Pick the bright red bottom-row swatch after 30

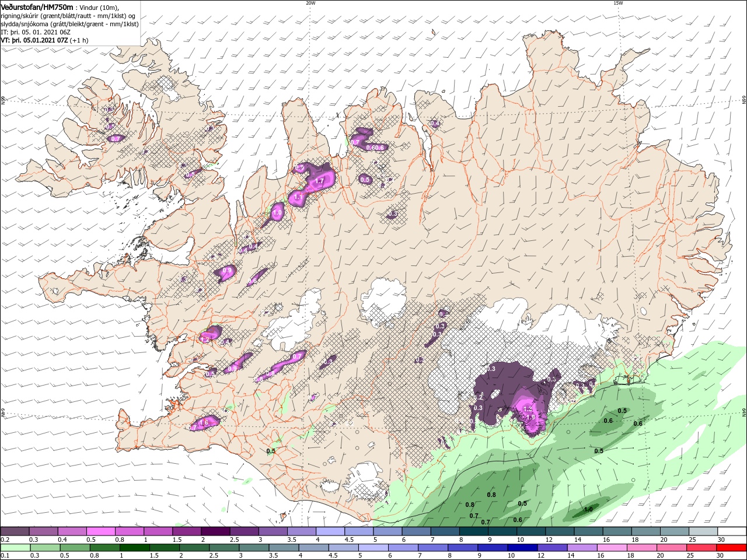[731, 548]
